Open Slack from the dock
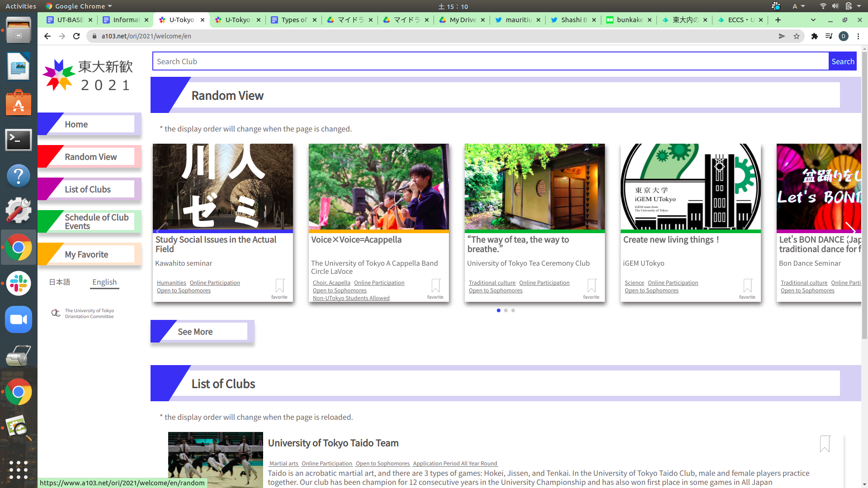 click(19, 283)
